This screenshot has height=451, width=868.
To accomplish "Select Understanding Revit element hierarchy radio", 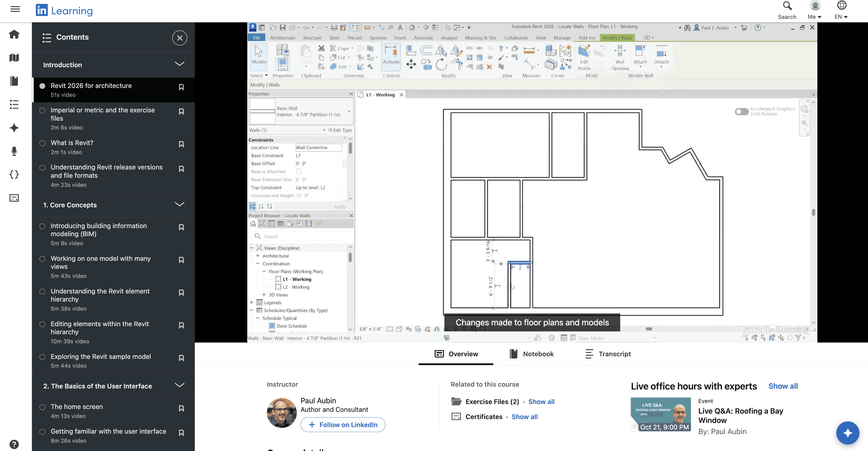I will click(x=42, y=291).
